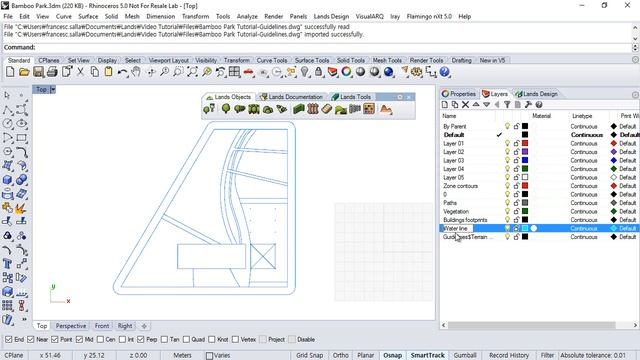Open print width Default for Layer 05
The width and height of the screenshot is (640, 360).
(x=627, y=178)
